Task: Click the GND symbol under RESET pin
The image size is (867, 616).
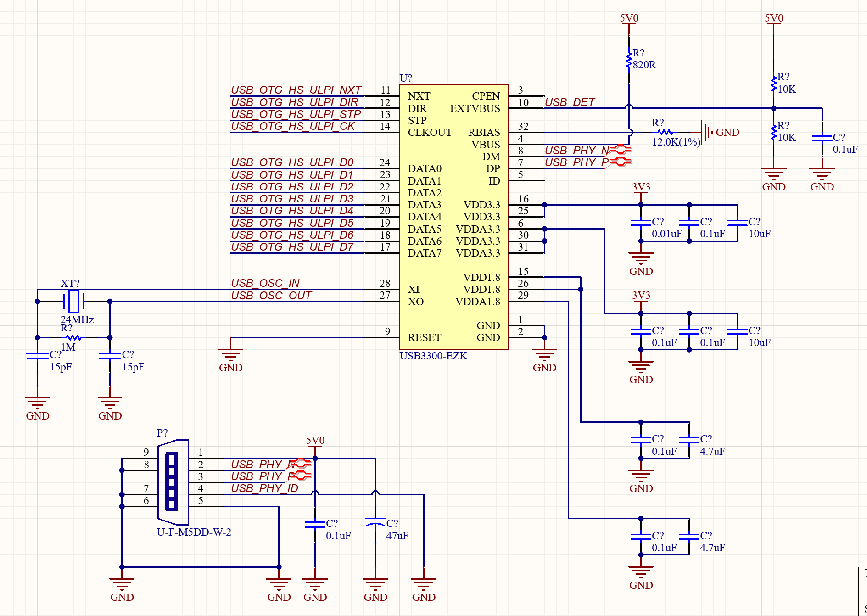Action: pos(230,354)
